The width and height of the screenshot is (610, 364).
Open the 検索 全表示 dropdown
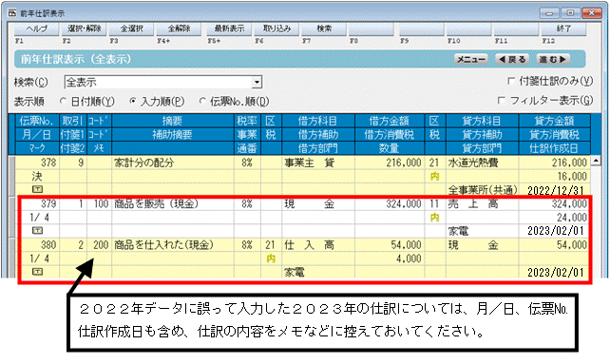coord(257,82)
